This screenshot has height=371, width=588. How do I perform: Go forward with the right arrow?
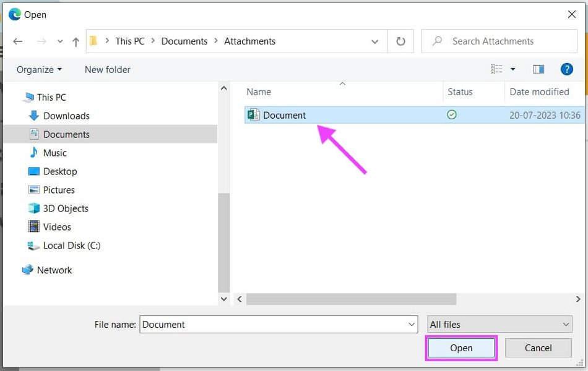click(x=41, y=41)
